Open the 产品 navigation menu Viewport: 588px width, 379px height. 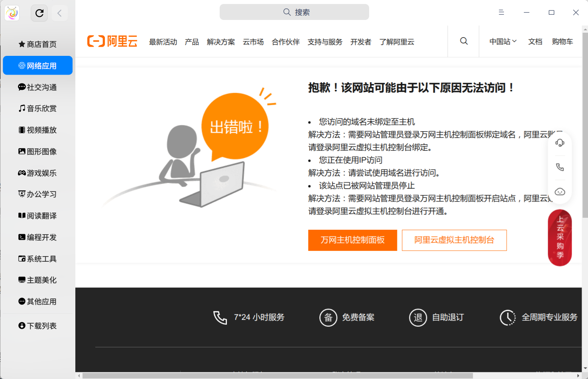pos(191,41)
